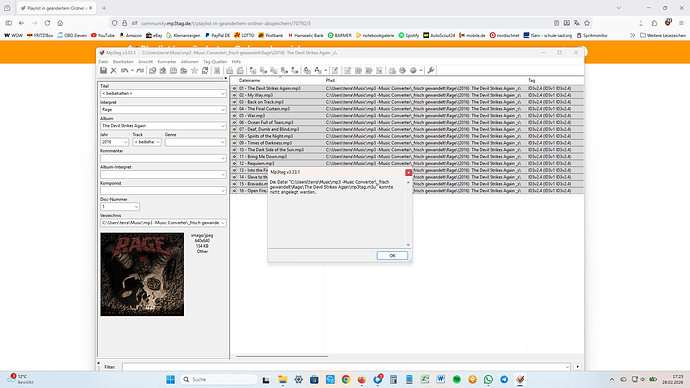This screenshot has height=388, width=690.
Task: Open the Options wrench icon
Action: pyautogui.click(x=431, y=70)
